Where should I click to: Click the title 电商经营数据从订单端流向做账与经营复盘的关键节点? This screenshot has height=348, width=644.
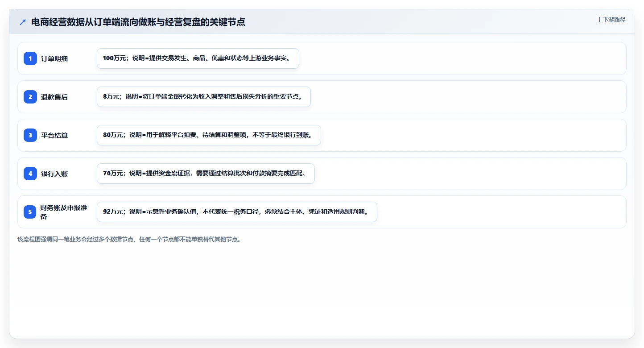click(138, 22)
